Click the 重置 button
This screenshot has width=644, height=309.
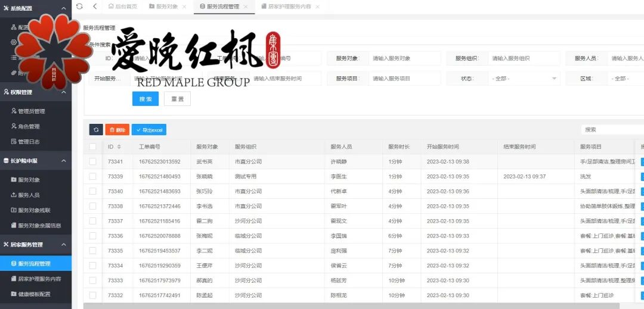[178, 99]
